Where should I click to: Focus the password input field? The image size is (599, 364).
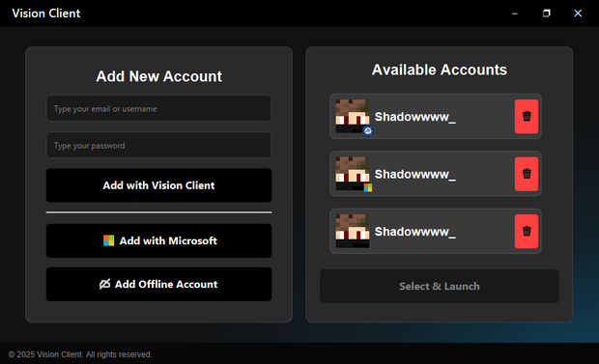158,145
